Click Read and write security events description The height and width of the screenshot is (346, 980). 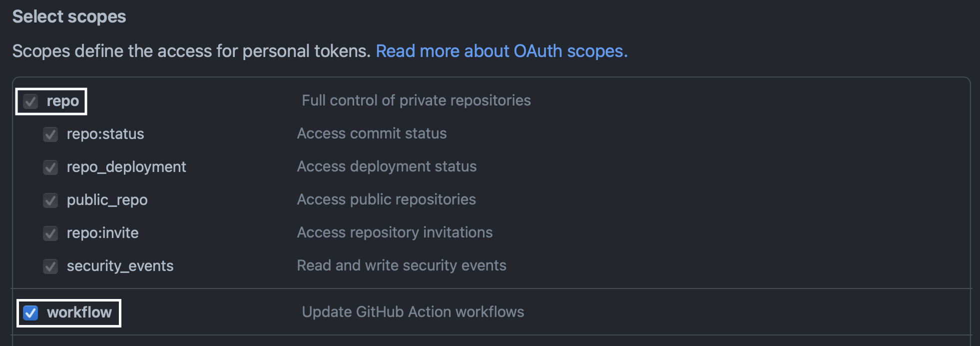(x=402, y=265)
